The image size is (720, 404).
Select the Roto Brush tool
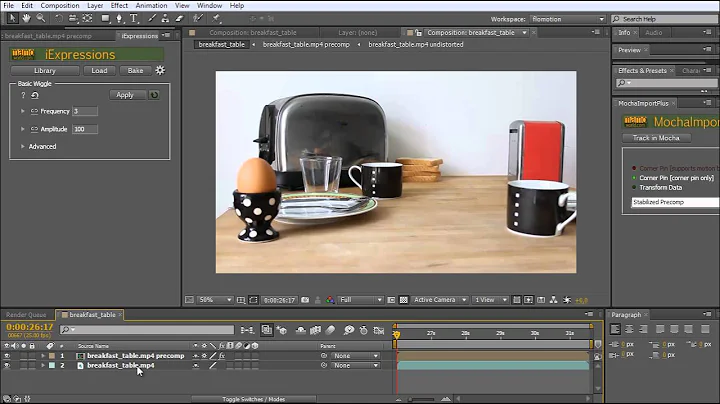coord(198,18)
